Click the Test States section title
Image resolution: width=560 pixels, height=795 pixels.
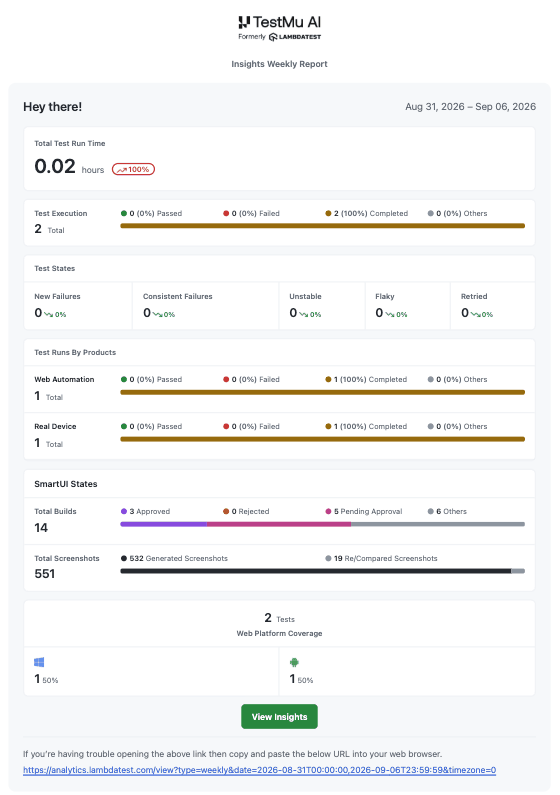click(55, 268)
